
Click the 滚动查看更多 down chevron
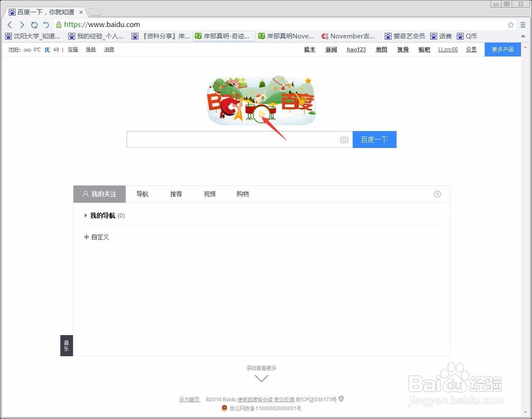(x=261, y=378)
